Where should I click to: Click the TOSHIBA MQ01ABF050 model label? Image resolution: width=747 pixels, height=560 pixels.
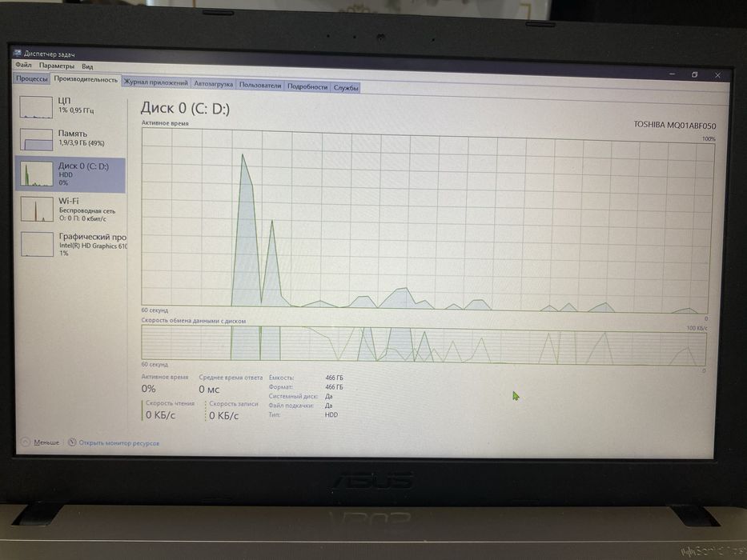(x=675, y=126)
